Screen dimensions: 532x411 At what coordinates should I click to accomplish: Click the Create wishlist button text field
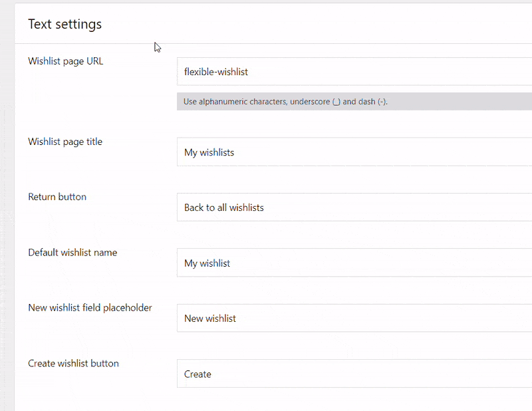(x=354, y=374)
